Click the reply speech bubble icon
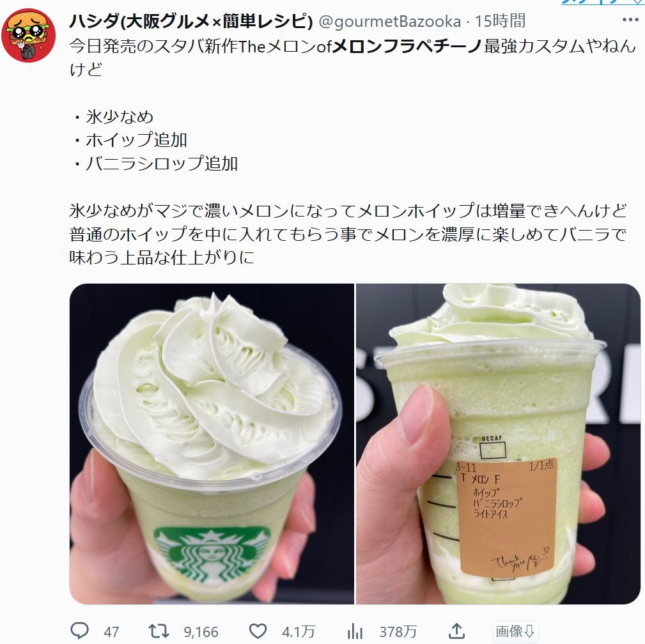This screenshot has height=644, width=645. click(79, 631)
